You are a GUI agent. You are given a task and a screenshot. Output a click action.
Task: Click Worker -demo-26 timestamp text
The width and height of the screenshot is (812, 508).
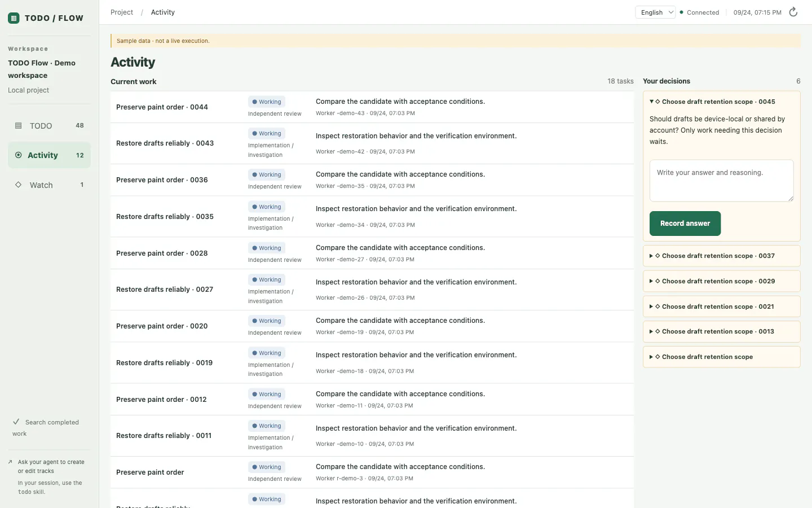tap(365, 297)
